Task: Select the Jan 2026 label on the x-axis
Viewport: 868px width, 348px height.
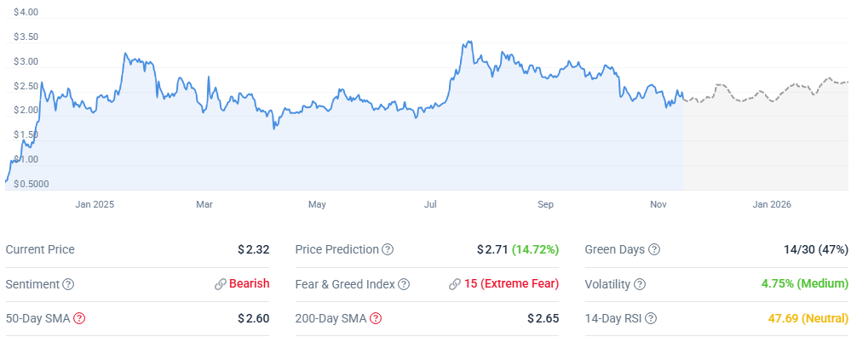Action: click(771, 204)
